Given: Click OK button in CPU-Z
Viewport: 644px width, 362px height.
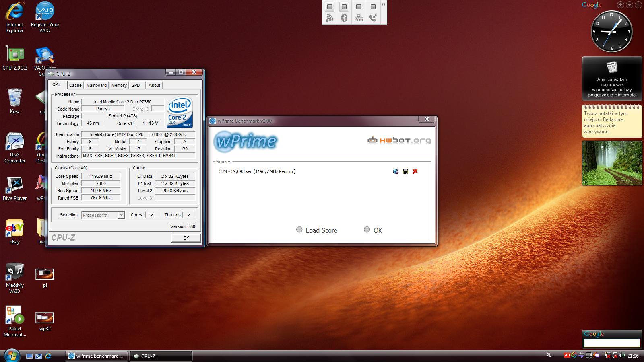Looking at the screenshot, I should pyautogui.click(x=186, y=238).
